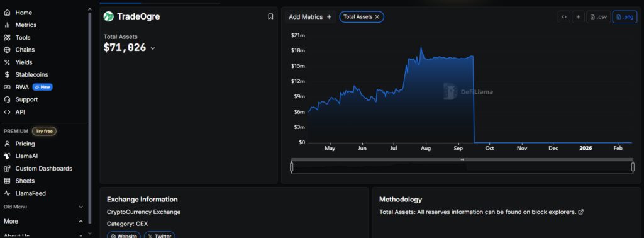Click the Support headset icon

coord(7,99)
